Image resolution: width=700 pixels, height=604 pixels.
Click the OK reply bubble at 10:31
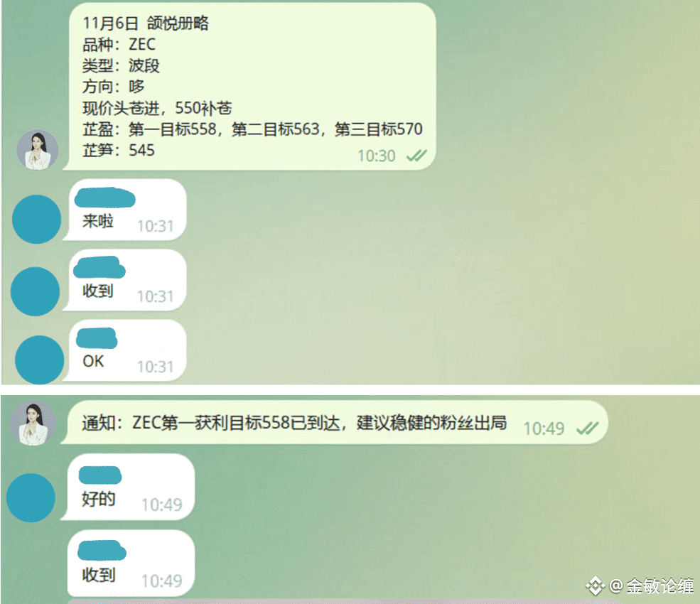(x=124, y=350)
